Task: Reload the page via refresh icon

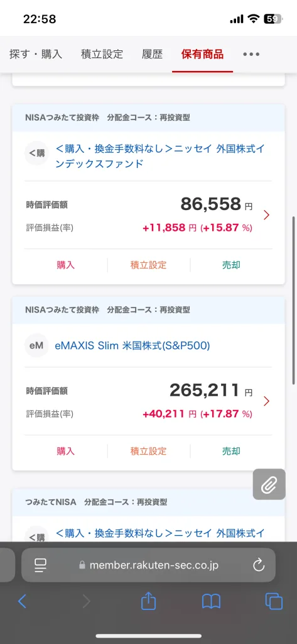Action: point(259,565)
